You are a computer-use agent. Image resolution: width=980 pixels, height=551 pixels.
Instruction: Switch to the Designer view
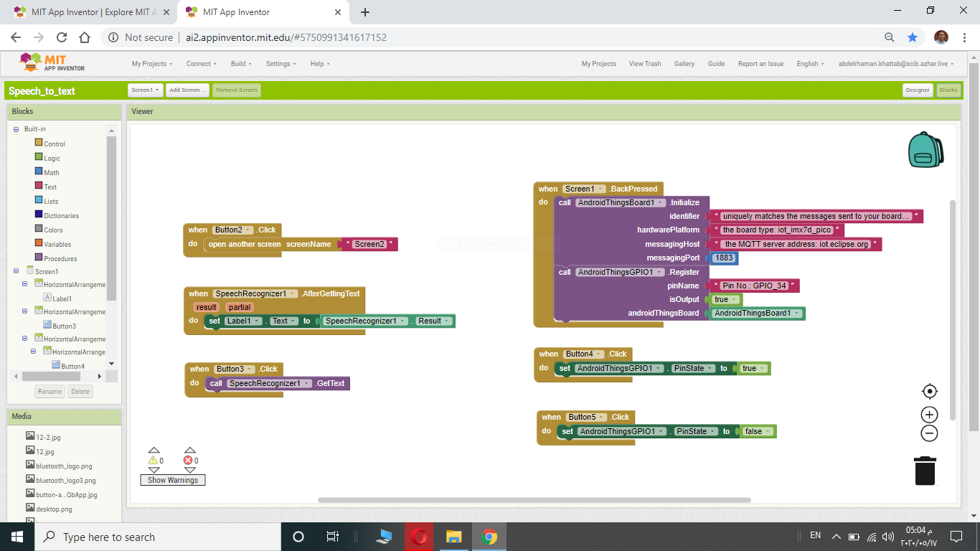click(918, 90)
